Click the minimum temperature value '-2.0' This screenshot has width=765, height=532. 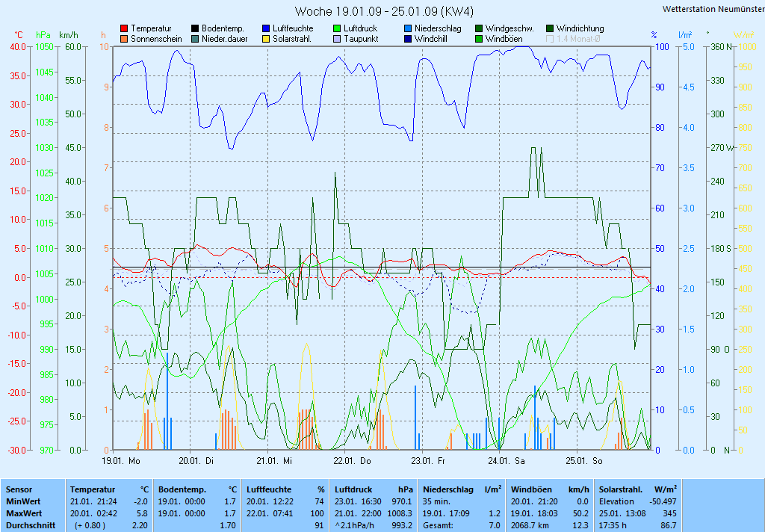click(141, 501)
